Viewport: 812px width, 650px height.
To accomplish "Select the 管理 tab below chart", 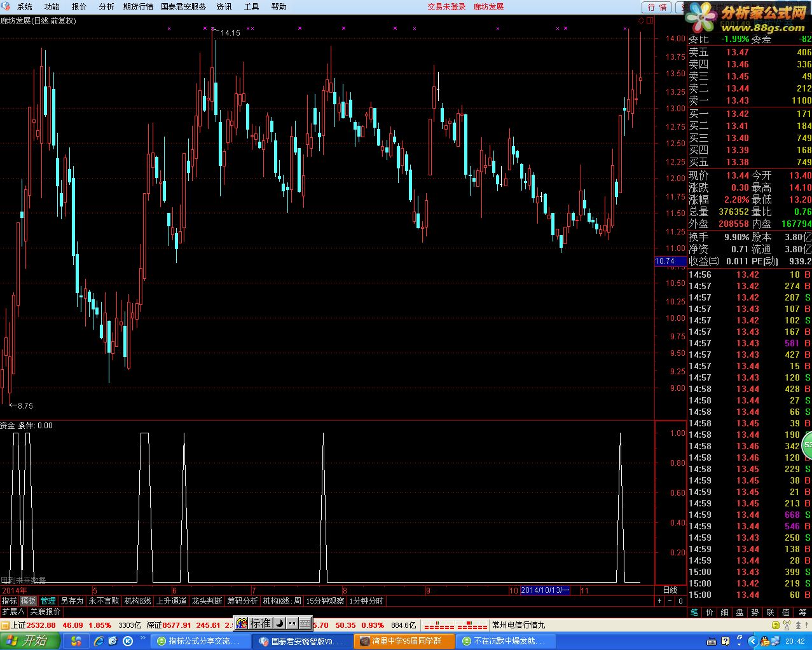I will point(48,600).
